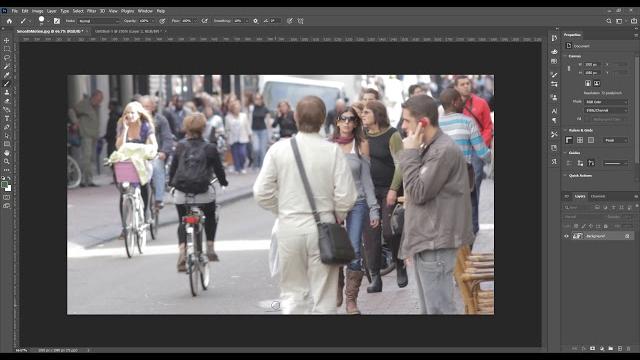
Task: Toggle width-height link icon
Action: point(569,69)
